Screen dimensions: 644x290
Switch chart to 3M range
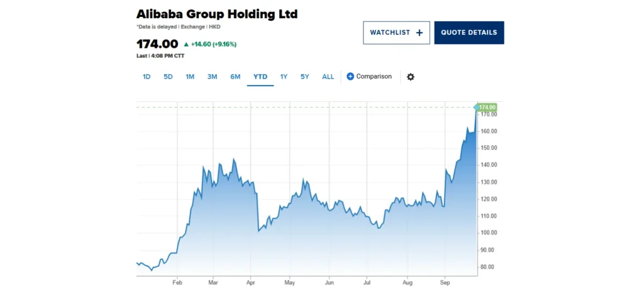tap(213, 77)
